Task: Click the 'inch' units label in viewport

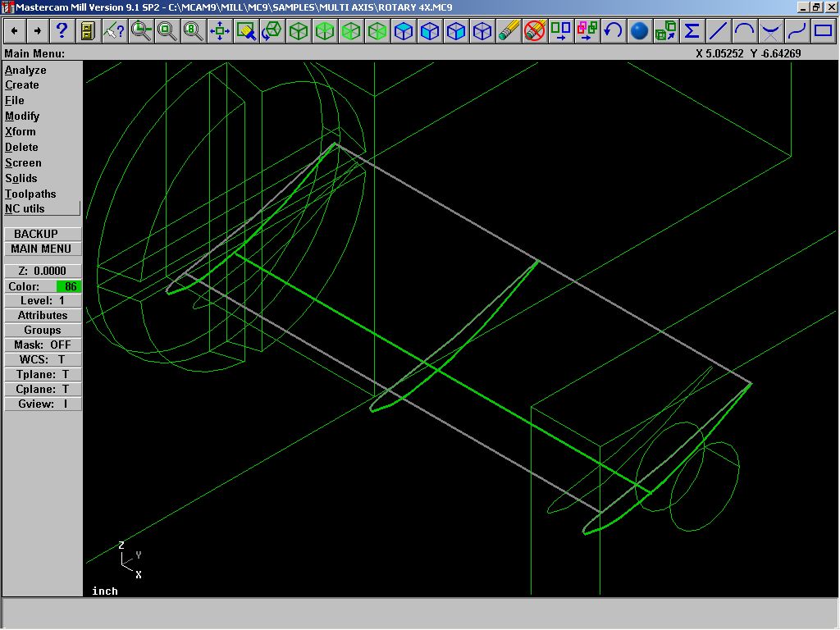Action: [104, 591]
